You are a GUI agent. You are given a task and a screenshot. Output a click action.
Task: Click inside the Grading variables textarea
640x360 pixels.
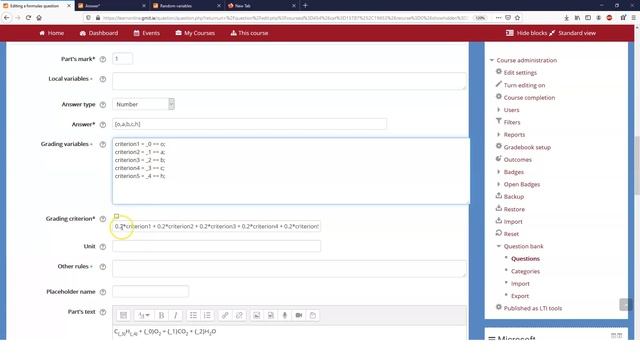(291, 171)
